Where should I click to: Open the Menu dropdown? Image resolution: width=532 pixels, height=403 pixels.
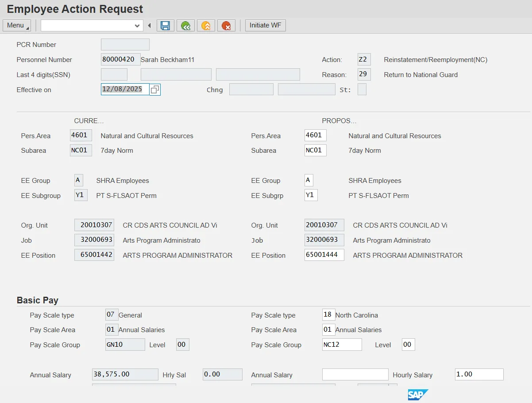[x=17, y=26]
